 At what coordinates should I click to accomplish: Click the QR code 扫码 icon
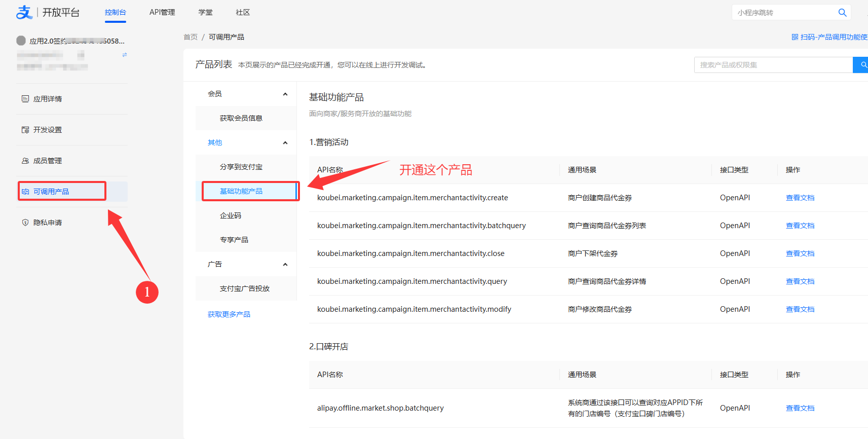pyautogui.click(x=795, y=37)
